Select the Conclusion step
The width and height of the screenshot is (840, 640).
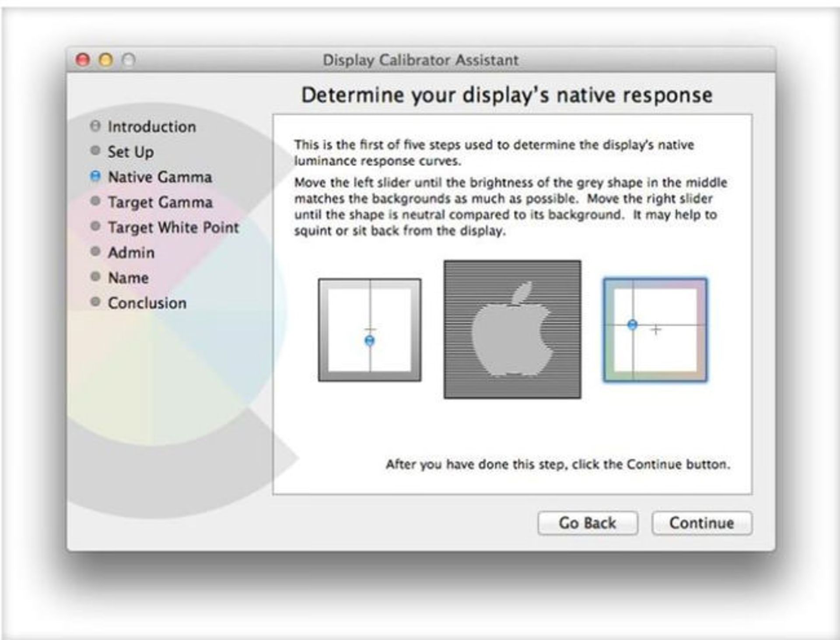click(x=138, y=303)
